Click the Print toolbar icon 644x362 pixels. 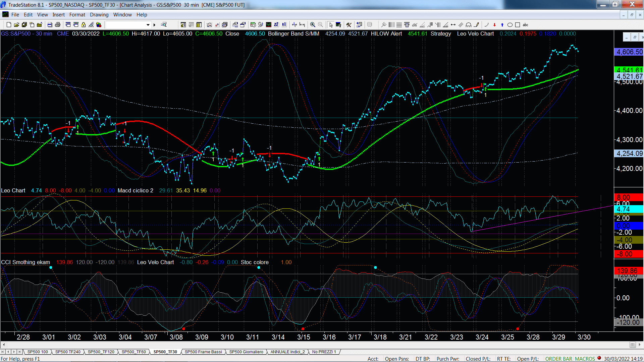(58, 25)
